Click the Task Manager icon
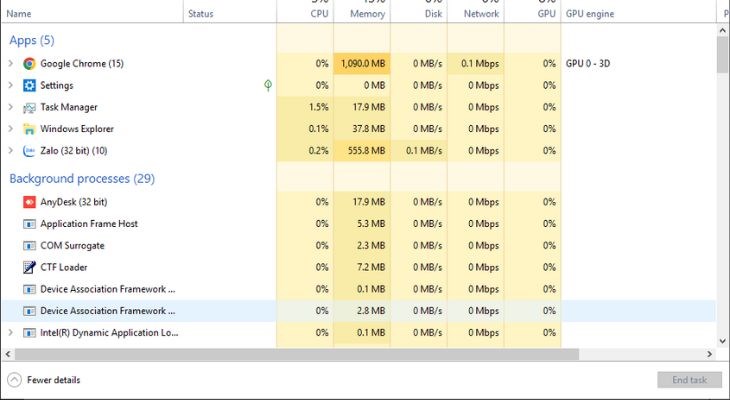730x400 pixels. coord(29,108)
